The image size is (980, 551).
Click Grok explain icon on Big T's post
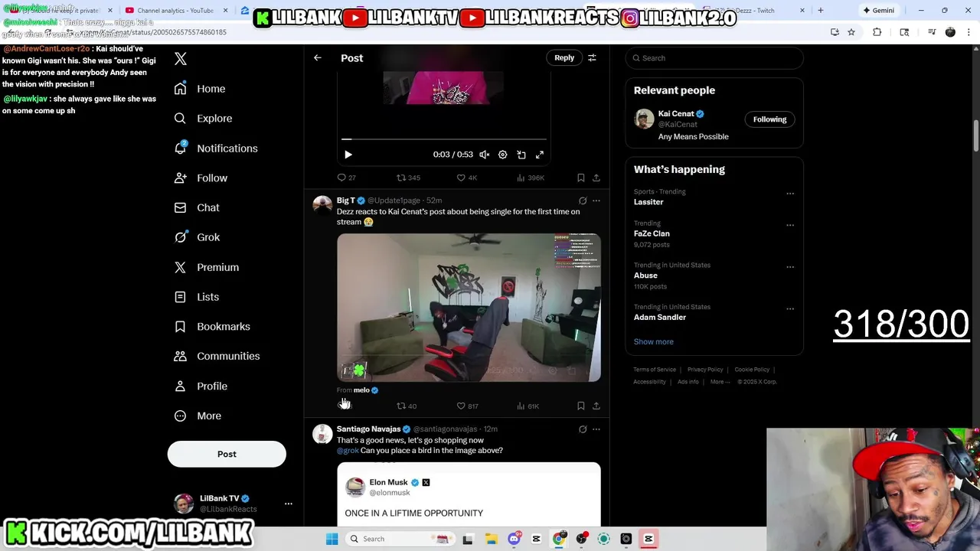click(583, 201)
